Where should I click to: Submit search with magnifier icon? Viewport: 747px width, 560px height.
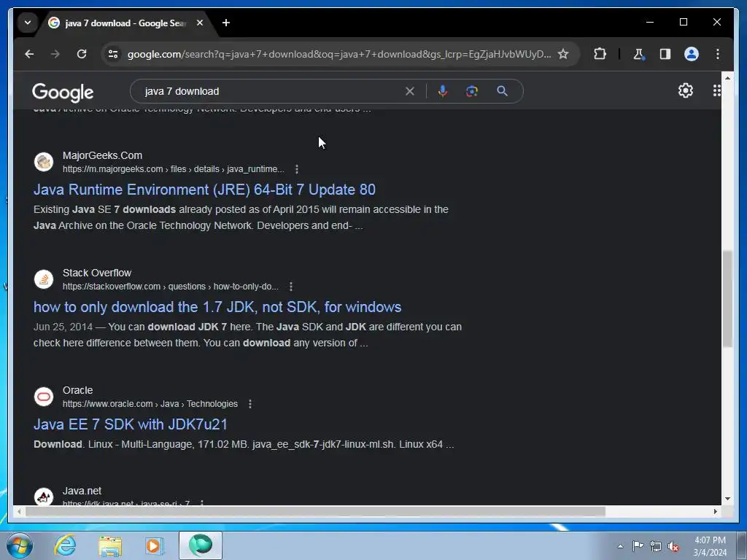(502, 91)
